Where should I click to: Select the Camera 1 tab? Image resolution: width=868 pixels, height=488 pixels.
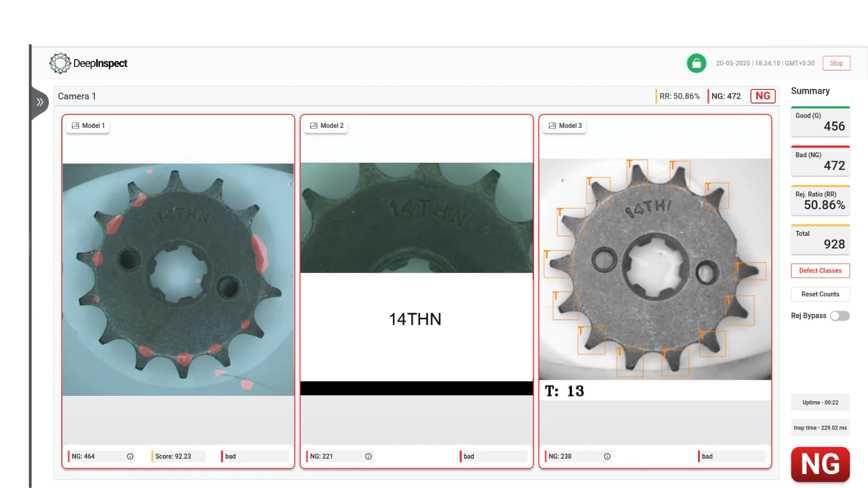[76, 96]
